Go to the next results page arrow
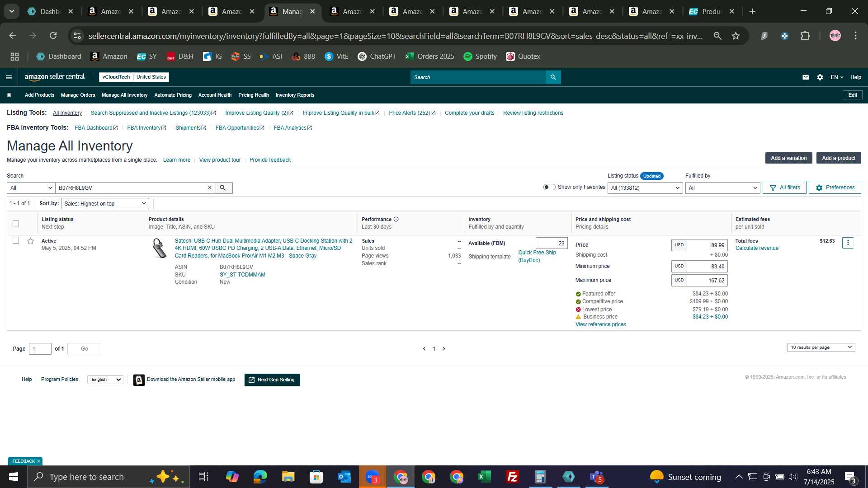Screen dimensions: 868x488 pyautogui.click(x=444, y=349)
